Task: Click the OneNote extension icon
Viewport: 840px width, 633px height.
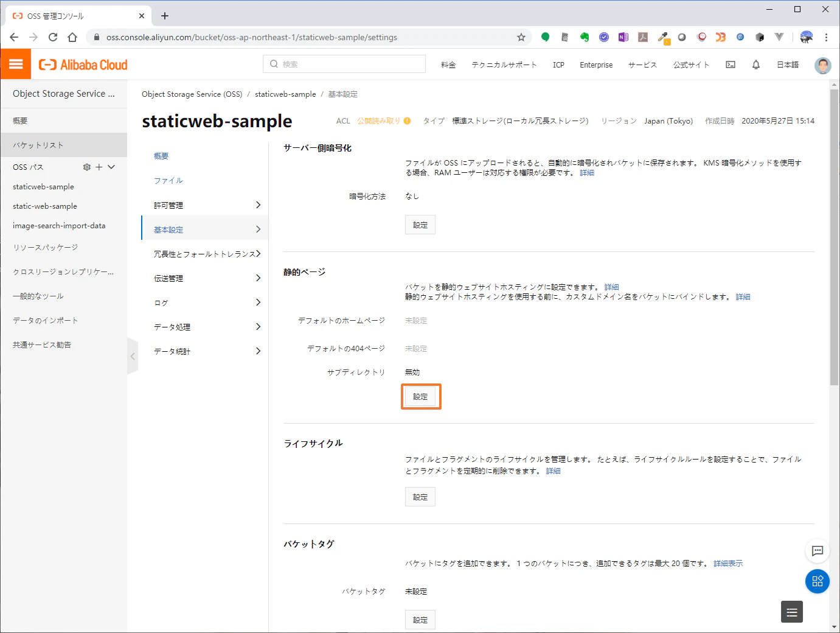Action: pos(623,37)
